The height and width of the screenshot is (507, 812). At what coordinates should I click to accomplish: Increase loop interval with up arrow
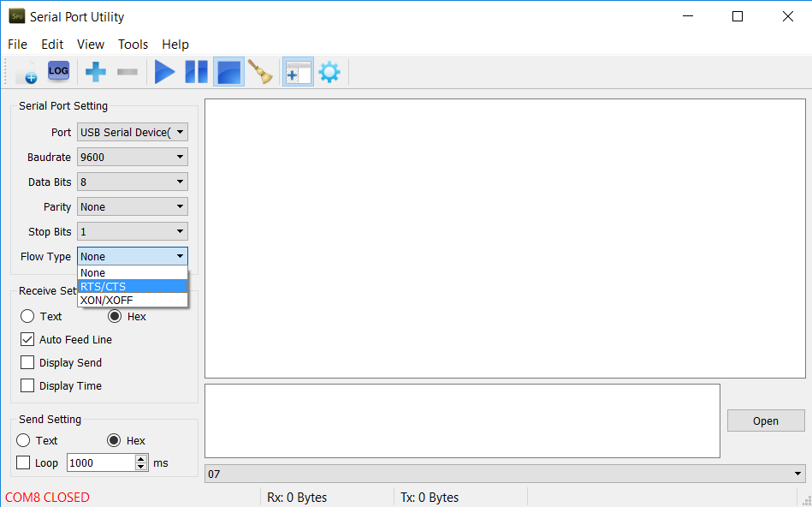tap(141, 459)
